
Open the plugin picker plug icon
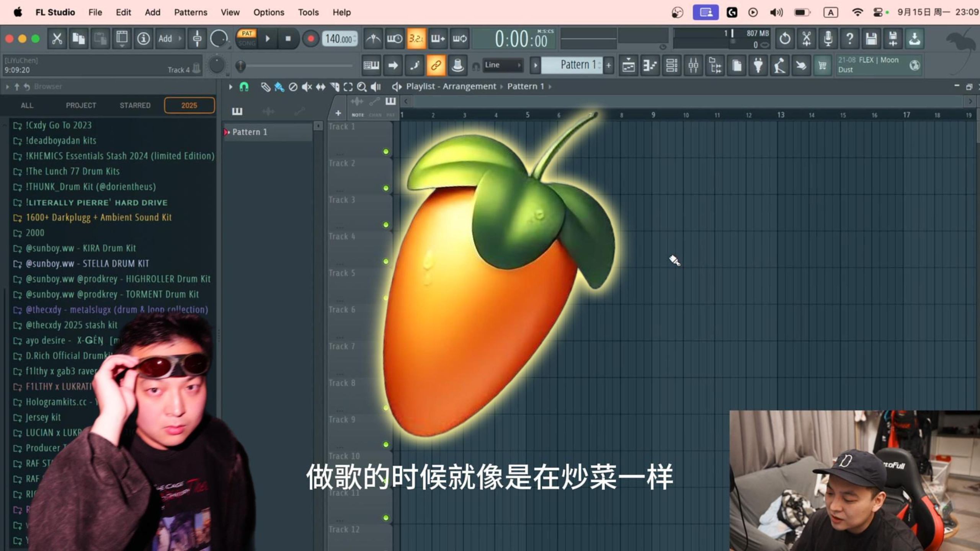click(758, 65)
